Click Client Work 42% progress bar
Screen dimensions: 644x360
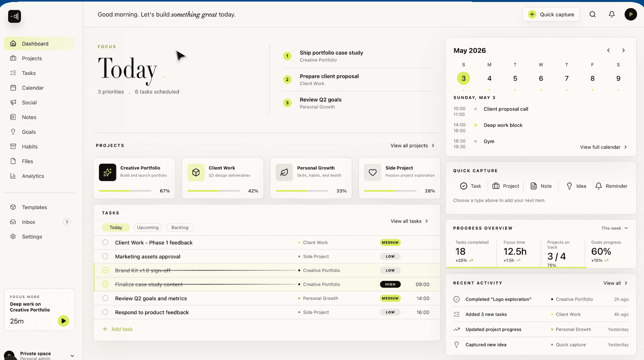pos(214,191)
